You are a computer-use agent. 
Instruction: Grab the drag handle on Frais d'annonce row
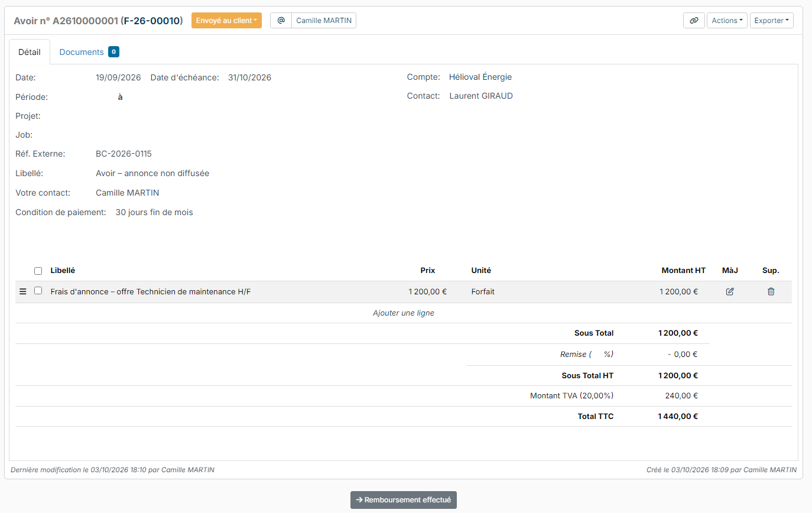click(23, 291)
